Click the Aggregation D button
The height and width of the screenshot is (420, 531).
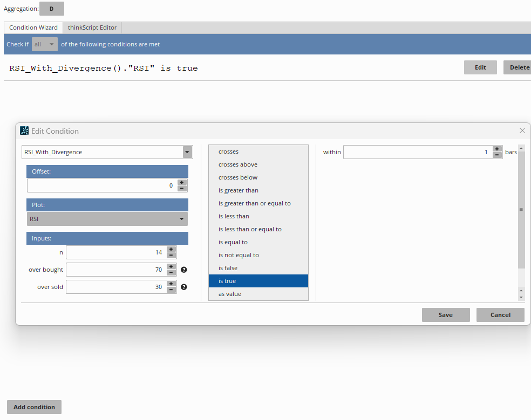tap(52, 9)
